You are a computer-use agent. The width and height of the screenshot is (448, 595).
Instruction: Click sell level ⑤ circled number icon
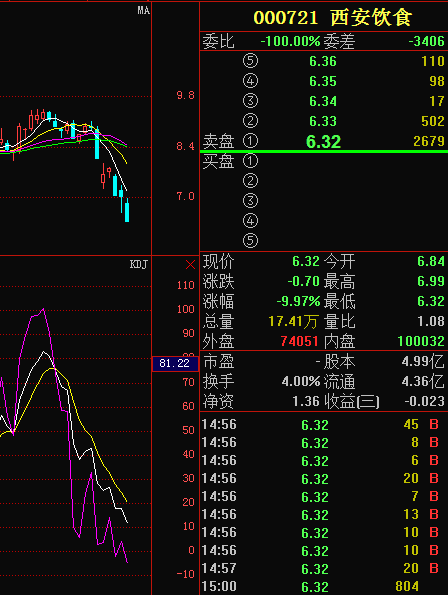tap(250, 61)
